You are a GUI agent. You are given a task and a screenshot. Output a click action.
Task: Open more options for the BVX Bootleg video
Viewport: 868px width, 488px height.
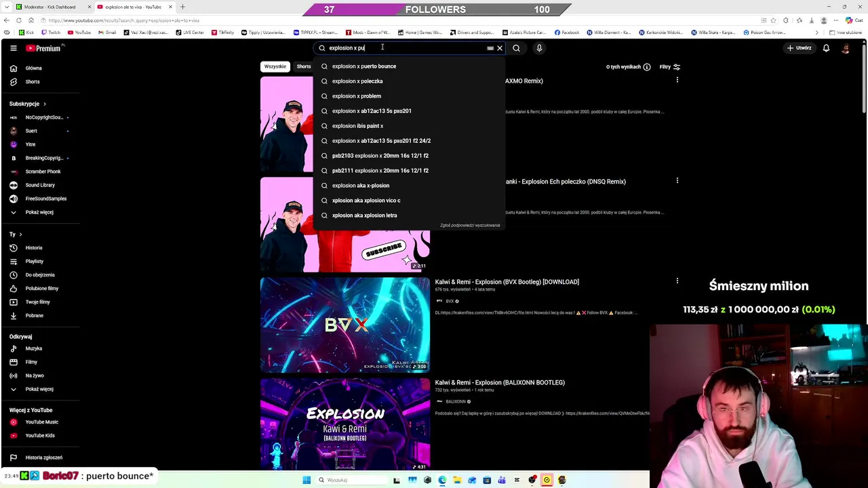coord(677,281)
